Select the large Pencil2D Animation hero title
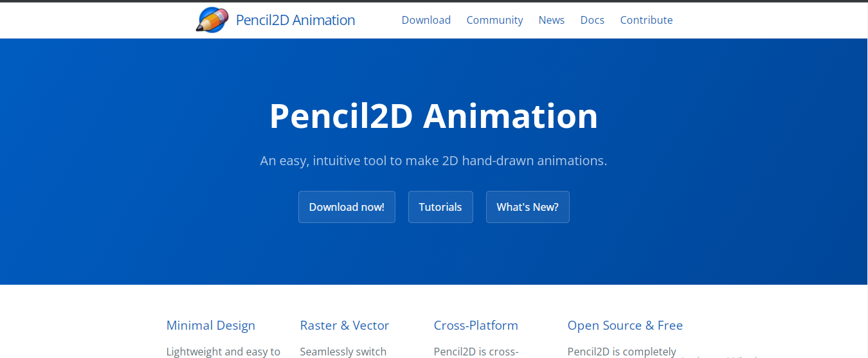 point(434,116)
